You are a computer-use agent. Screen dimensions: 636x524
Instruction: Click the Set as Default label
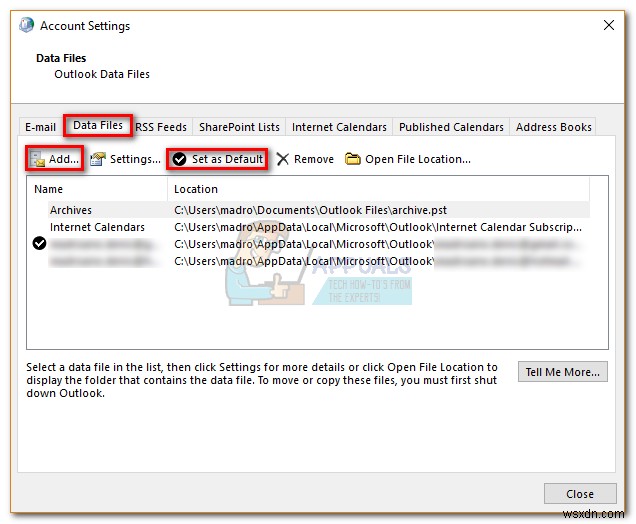[228, 159]
